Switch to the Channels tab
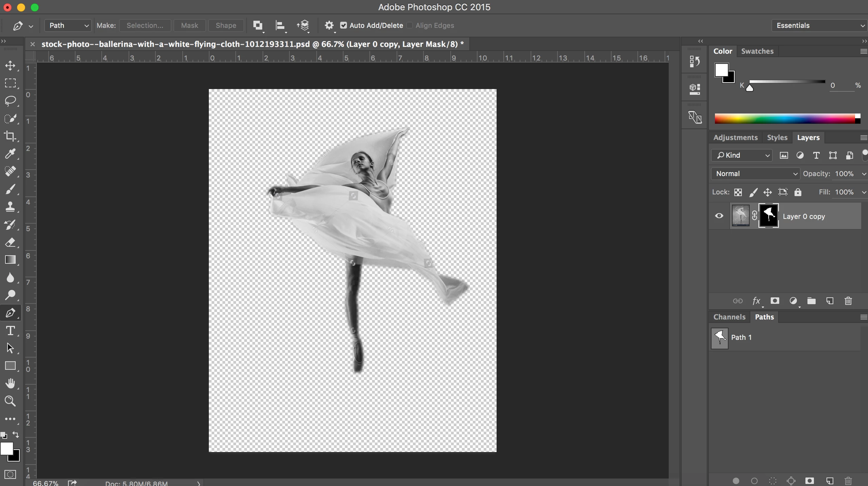 point(729,317)
